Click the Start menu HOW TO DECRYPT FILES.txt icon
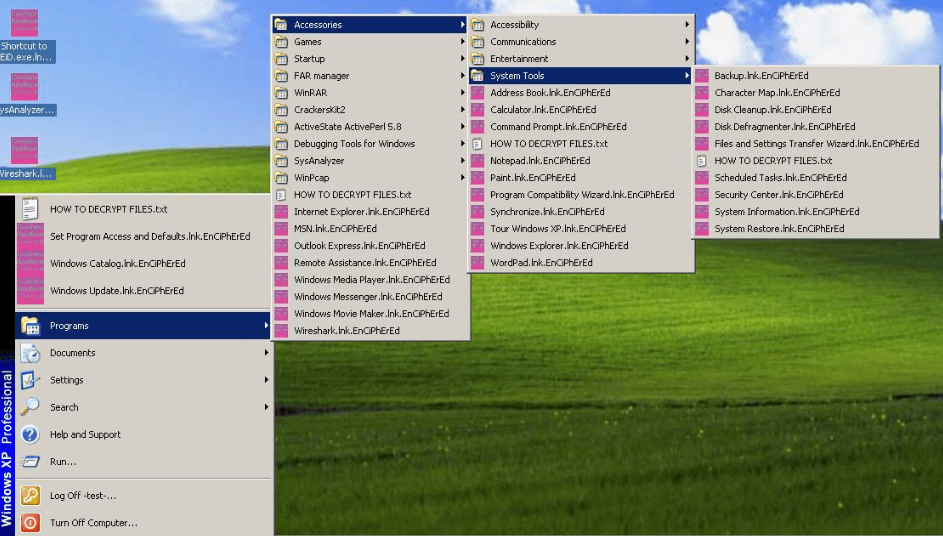 pyautogui.click(x=30, y=209)
